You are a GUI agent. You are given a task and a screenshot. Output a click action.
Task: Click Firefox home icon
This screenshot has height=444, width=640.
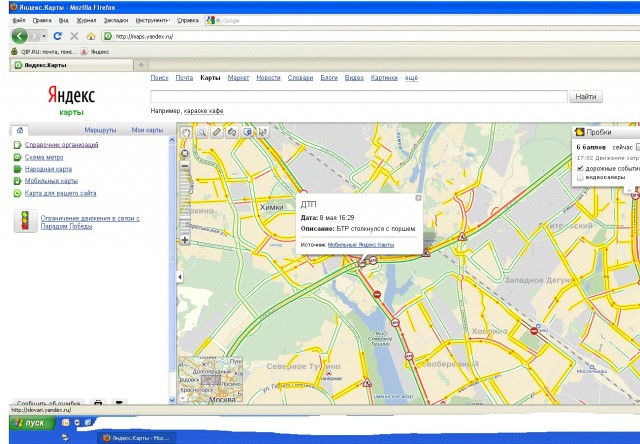click(x=91, y=36)
